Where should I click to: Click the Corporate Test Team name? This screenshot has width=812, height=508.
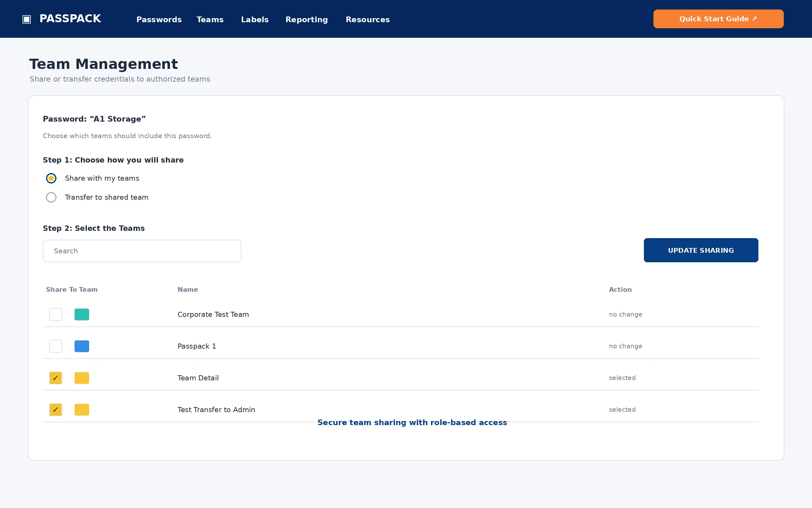pyautogui.click(x=213, y=314)
